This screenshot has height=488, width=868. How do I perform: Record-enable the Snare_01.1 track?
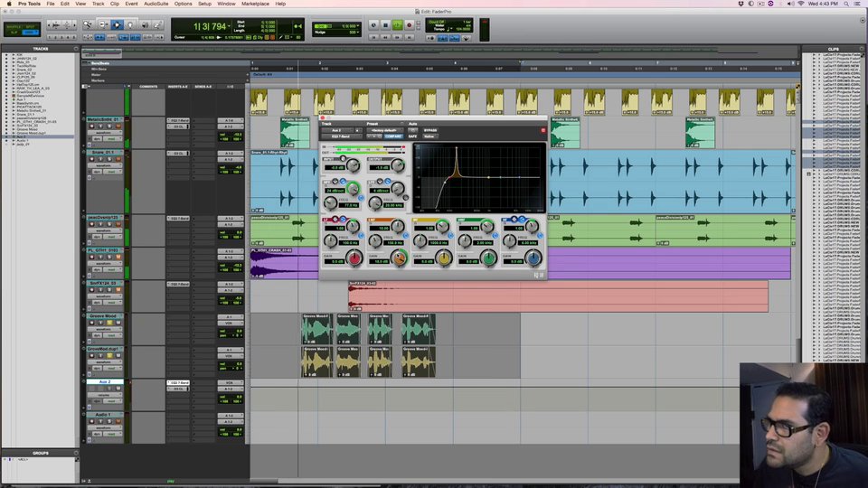pos(92,159)
